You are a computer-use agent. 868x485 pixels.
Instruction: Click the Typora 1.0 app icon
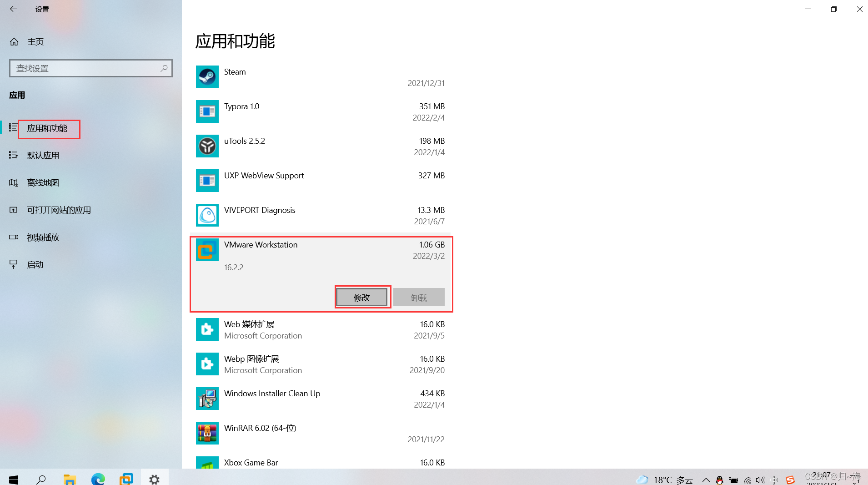[x=207, y=111]
